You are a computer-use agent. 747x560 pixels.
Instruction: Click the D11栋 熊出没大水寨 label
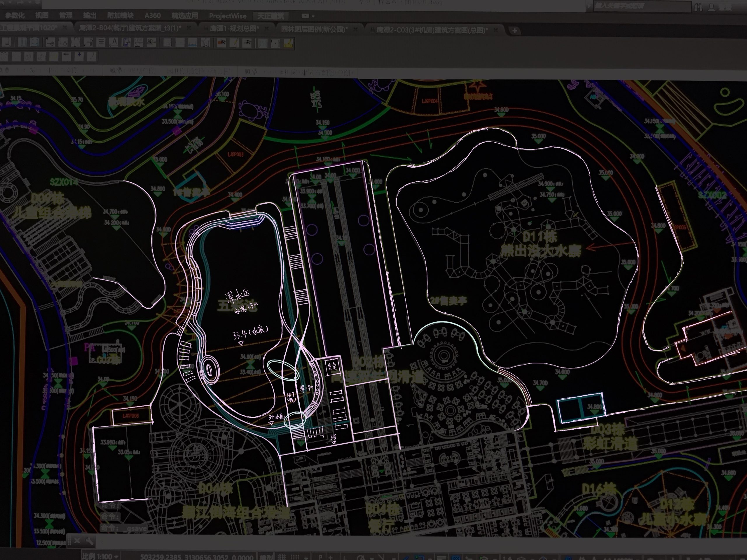[540, 244]
